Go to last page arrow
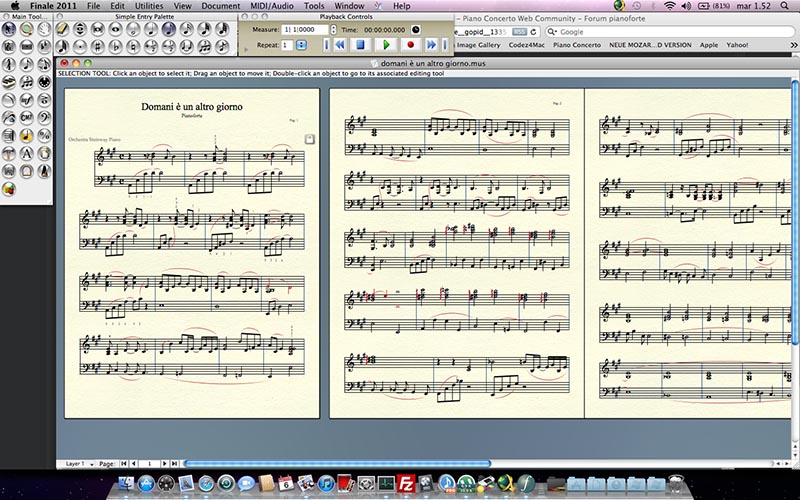Screen dimensions: 800x500 (x=174, y=464)
